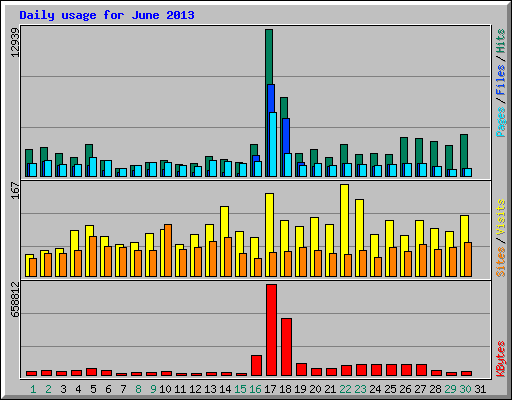Click day label '3' on the axis

(63, 389)
